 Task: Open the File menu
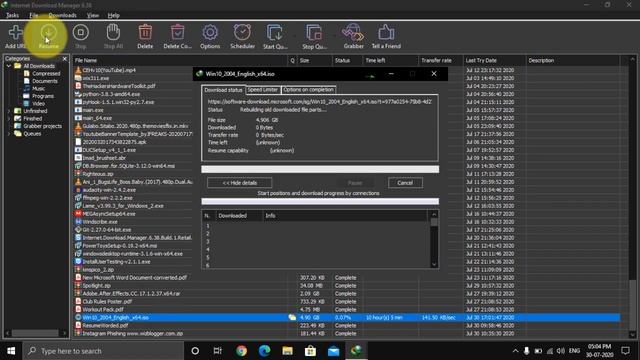(x=33, y=15)
